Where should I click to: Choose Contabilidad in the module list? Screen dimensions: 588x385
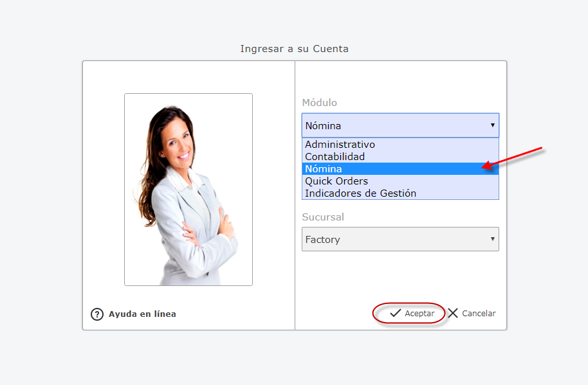(335, 157)
